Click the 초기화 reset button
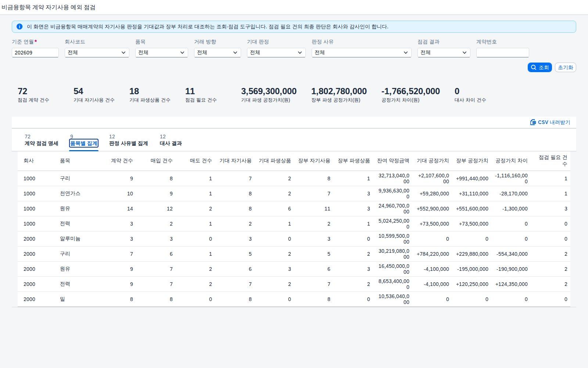The image size is (588, 368). 565,67
